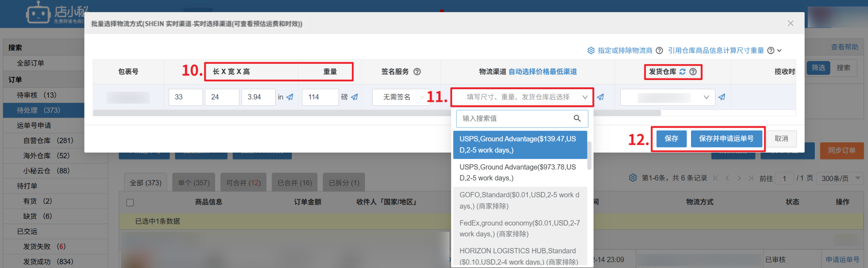Select USPS Ground Advantage $139.47 option
The image size is (868, 268).
coord(520,144)
